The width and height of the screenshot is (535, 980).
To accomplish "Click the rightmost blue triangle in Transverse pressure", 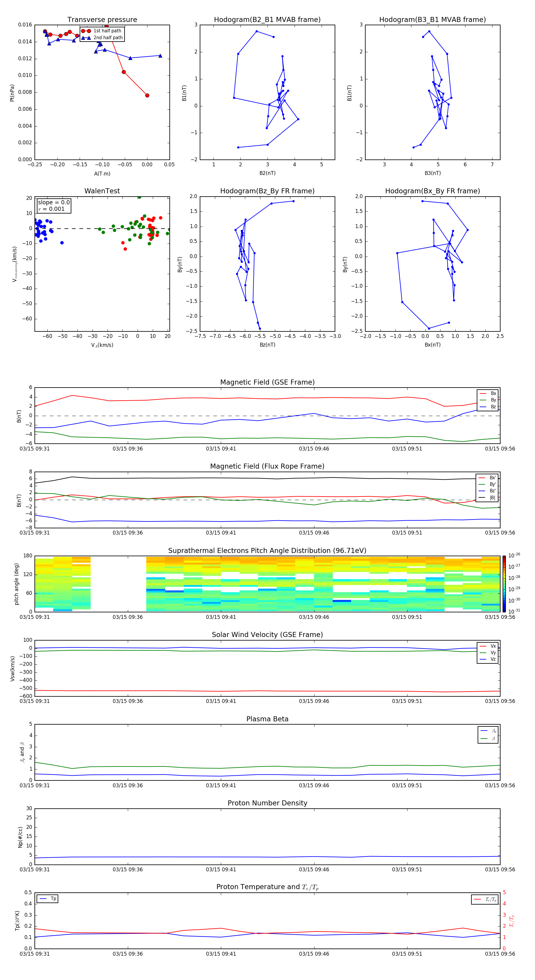I will pyautogui.click(x=160, y=56).
